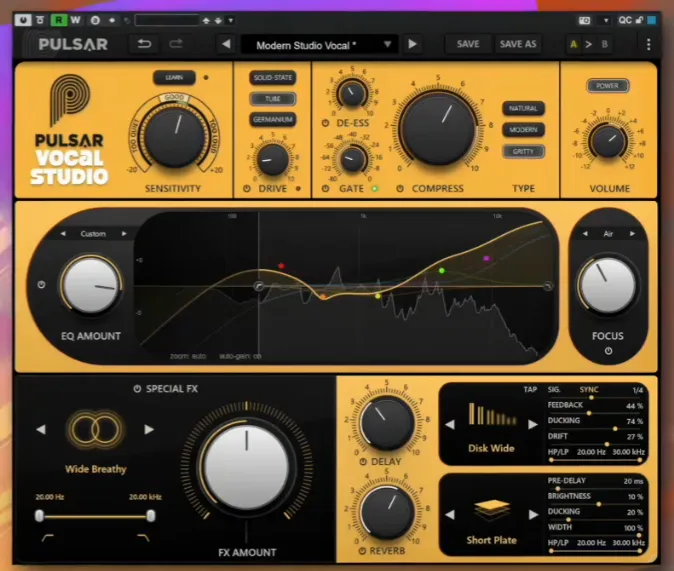Click the previous EQ preset arrow left of Custom
Viewport: 674px width, 571px height.
(x=63, y=233)
